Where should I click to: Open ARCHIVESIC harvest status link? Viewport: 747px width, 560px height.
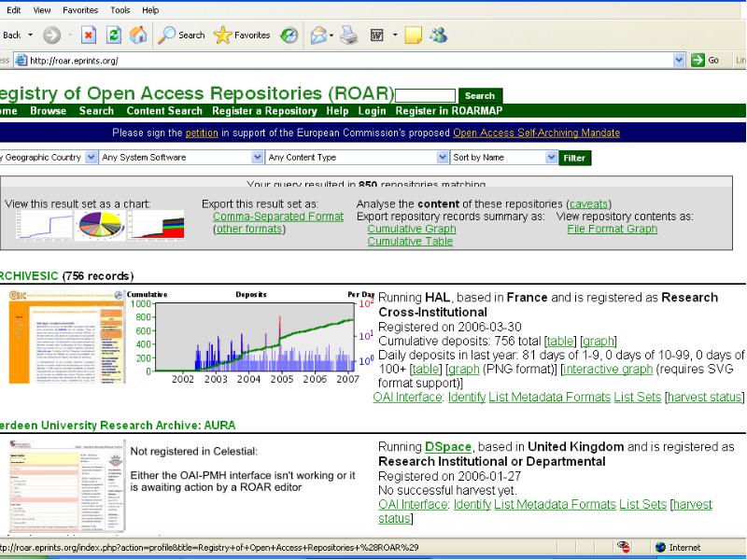tap(705, 398)
